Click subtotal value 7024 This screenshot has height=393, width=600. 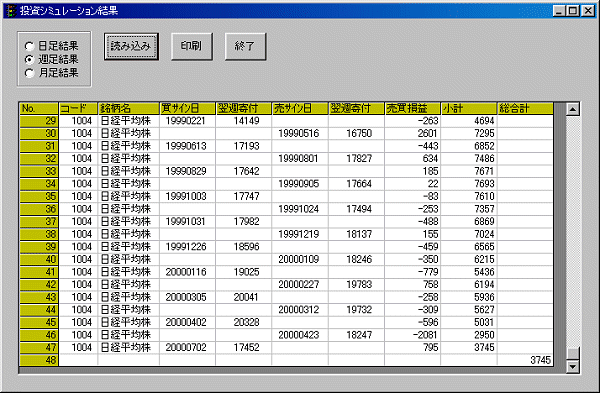click(484, 234)
